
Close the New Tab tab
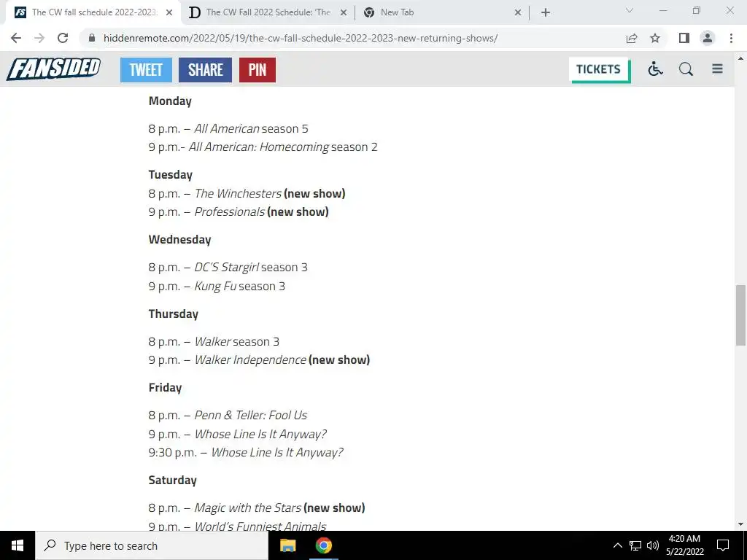click(518, 12)
